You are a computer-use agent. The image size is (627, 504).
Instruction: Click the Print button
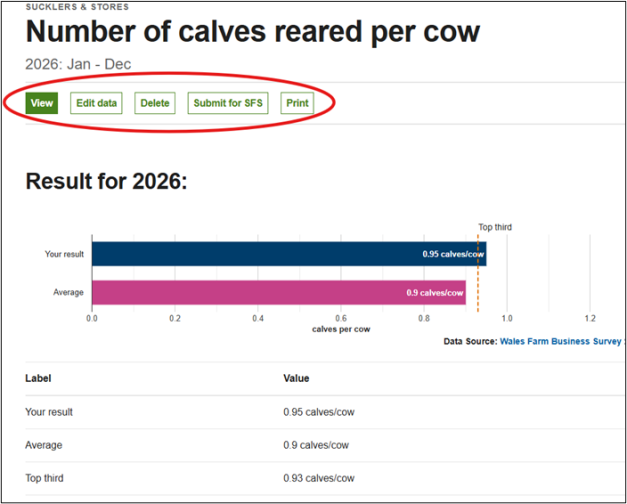(x=297, y=103)
